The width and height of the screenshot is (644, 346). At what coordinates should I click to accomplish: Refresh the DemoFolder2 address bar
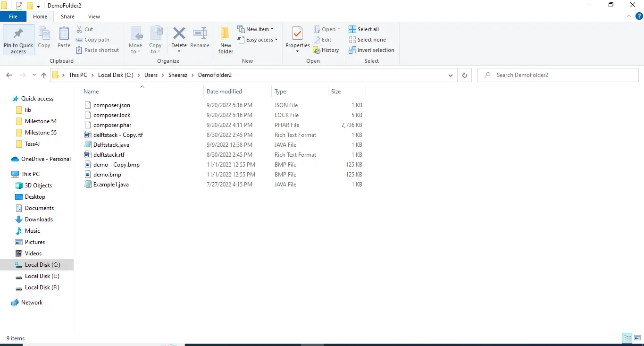[465, 75]
